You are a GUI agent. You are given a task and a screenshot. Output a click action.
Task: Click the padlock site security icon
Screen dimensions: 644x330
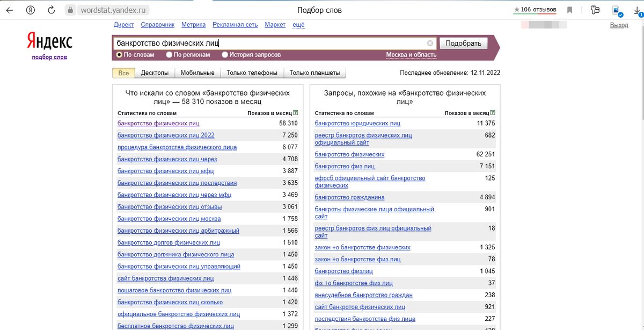[70, 10]
